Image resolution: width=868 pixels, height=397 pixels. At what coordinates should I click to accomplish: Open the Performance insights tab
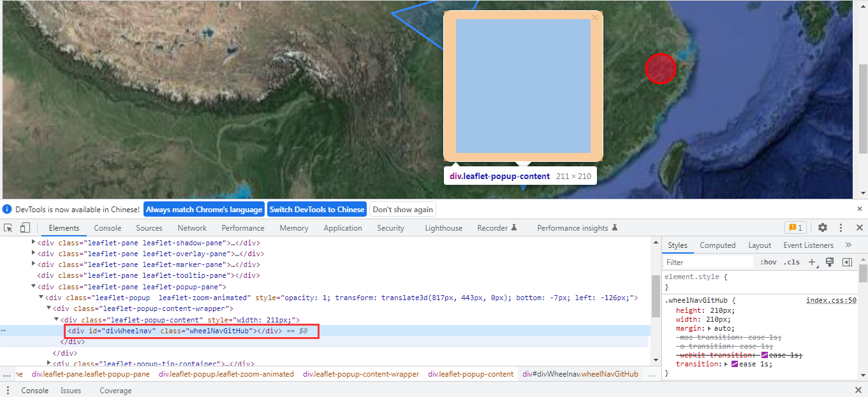coord(577,228)
